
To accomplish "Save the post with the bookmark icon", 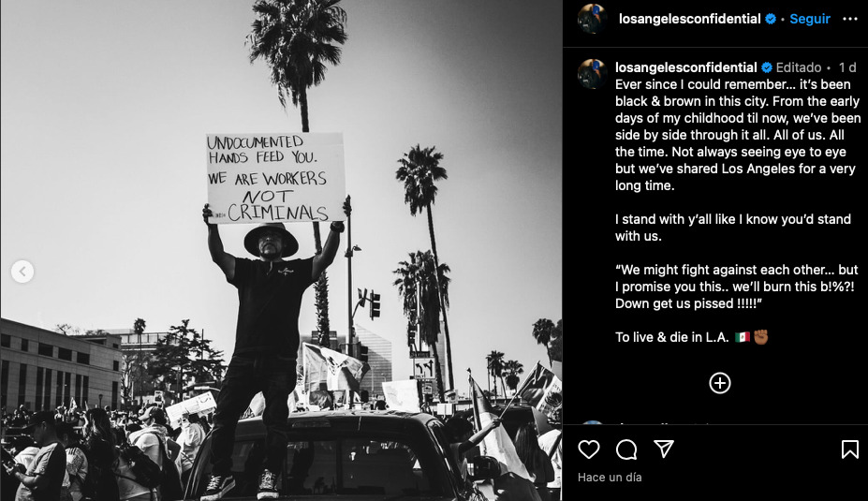I will [x=849, y=449].
